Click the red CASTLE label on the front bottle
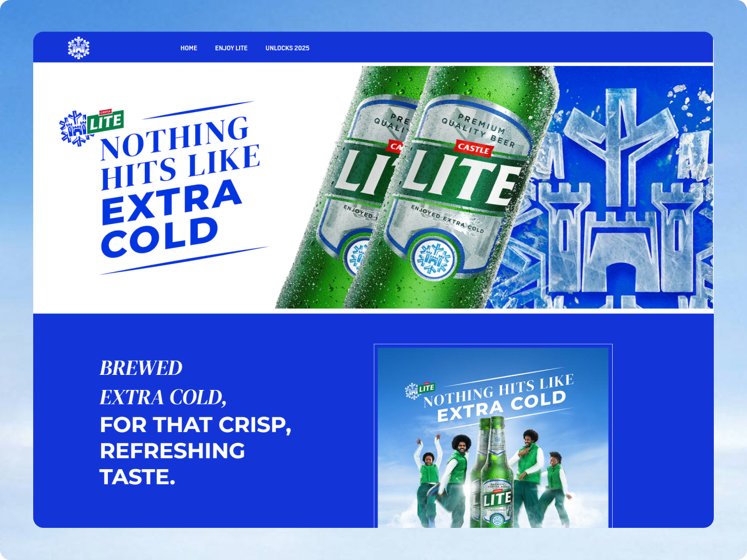Image resolution: width=747 pixels, height=560 pixels. tap(473, 148)
